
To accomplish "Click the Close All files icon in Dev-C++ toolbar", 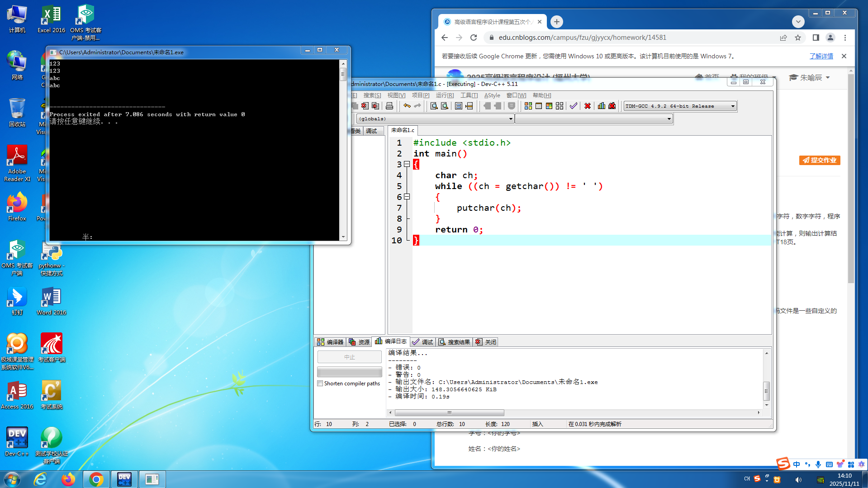I will pyautogui.click(x=375, y=106).
